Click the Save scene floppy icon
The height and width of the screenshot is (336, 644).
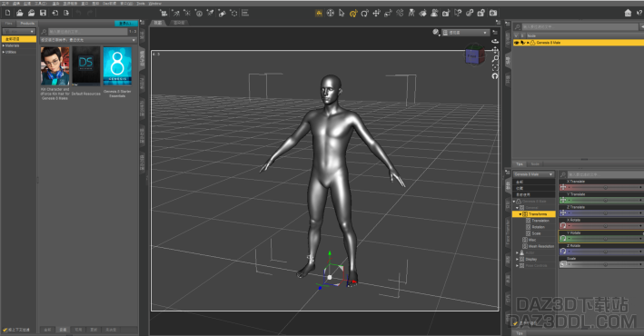[43, 13]
